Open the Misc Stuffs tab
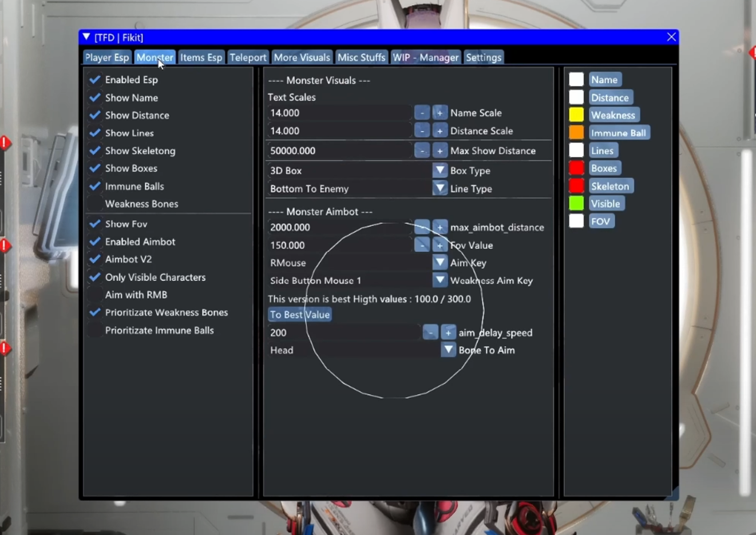756x535 pixels. click(361, 57)
